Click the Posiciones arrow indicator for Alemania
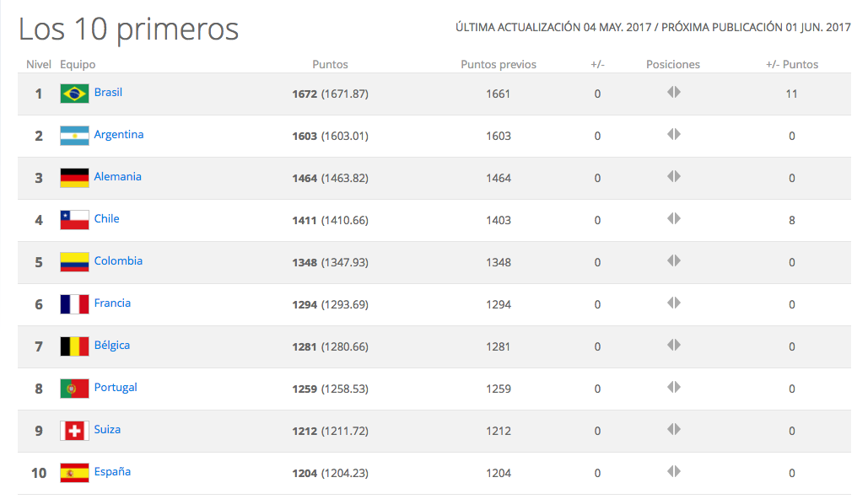868x499 pixels. coord(673,176)
